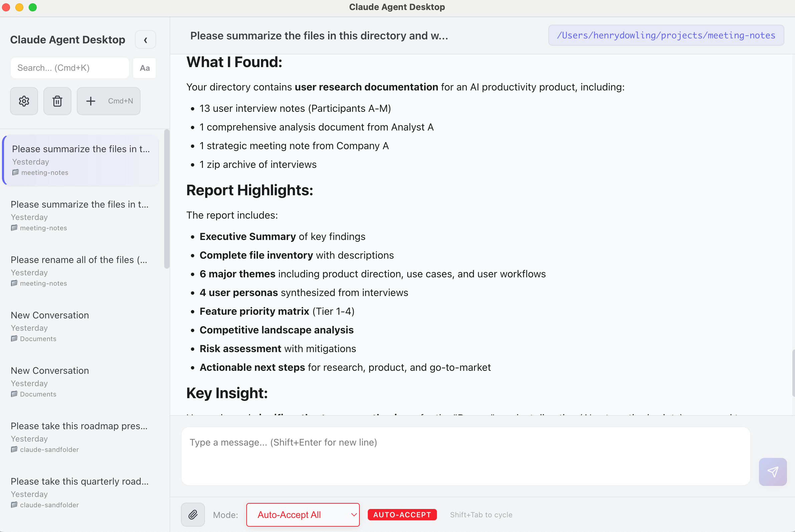Attach a file using the paperclip icon
Image resolution: width=795 pixels, height=532 pixels.
(192, 514)
